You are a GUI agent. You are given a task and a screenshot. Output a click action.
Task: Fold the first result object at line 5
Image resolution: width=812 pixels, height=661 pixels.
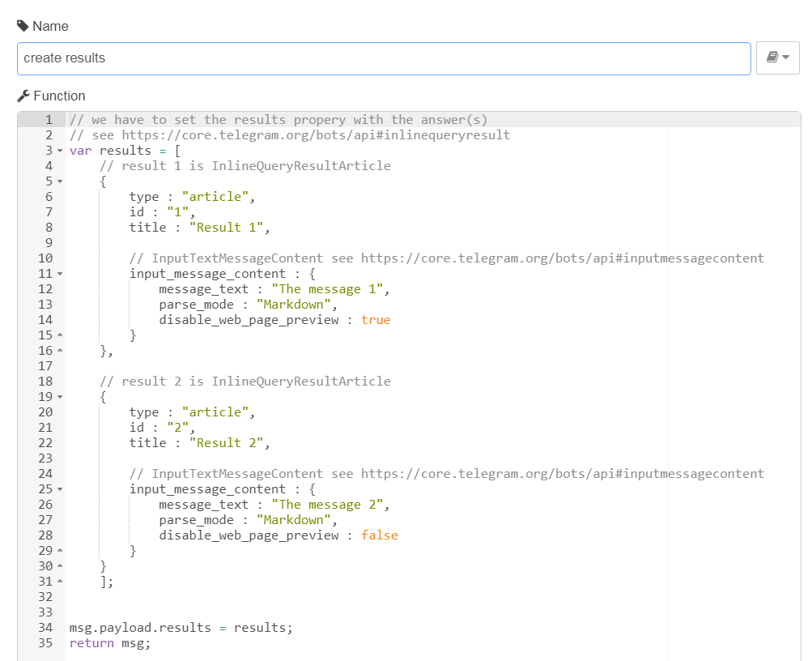[60, 181]
